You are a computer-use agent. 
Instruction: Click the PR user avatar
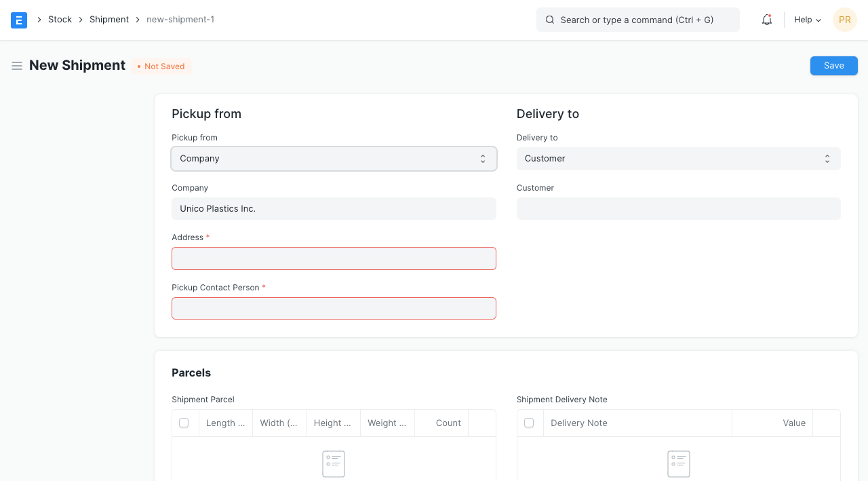pos(844,20)
